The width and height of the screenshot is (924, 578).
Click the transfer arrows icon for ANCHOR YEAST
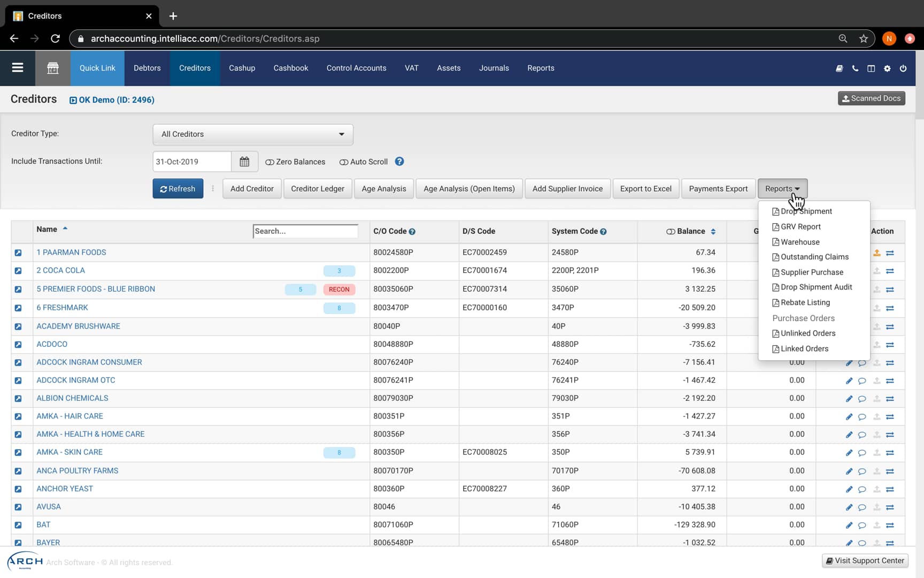890,489
